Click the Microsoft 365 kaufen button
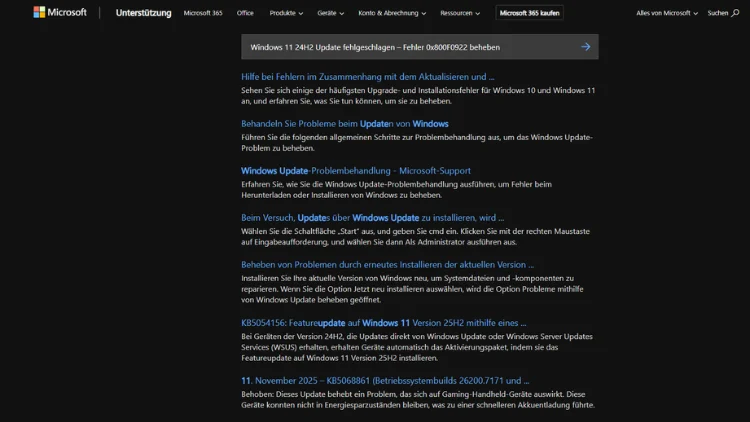 [529, 13]
